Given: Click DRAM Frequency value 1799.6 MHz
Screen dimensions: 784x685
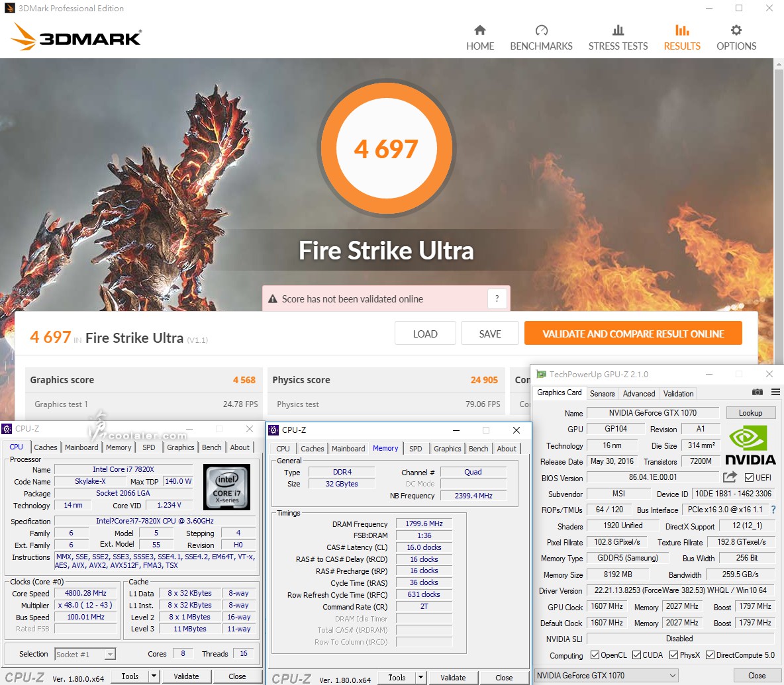Looking at the screenshot, I should coord(424,524).
